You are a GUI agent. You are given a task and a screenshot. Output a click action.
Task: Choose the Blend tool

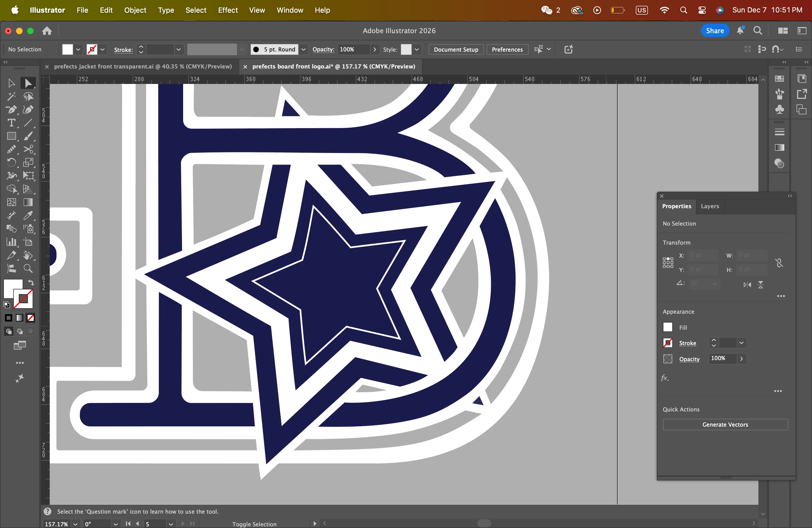11,229
